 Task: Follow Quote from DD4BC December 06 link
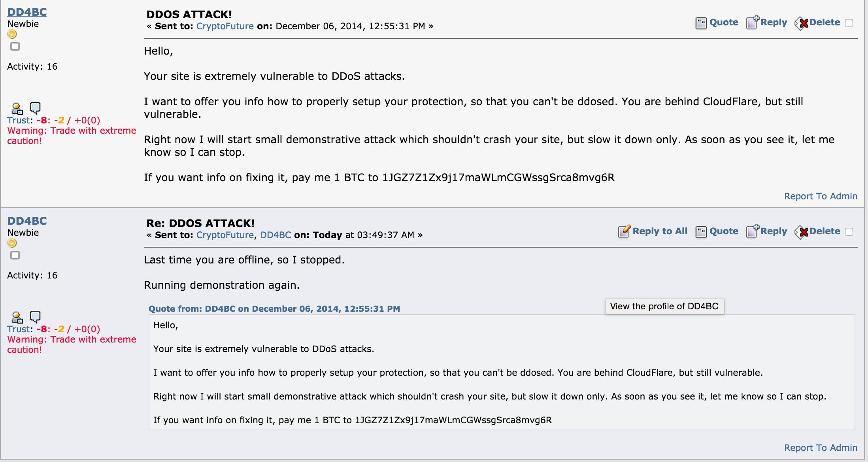[x=274, y=309]
